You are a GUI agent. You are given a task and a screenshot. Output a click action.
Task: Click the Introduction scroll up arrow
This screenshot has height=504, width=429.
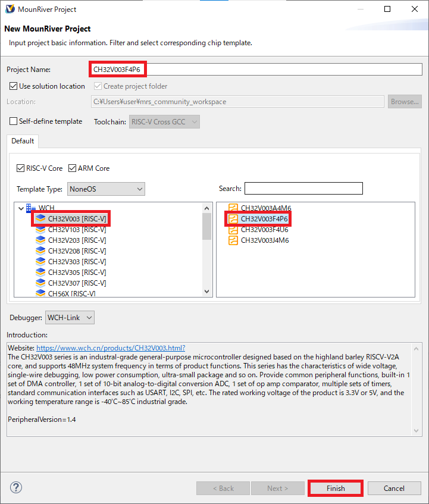(416, 349)
